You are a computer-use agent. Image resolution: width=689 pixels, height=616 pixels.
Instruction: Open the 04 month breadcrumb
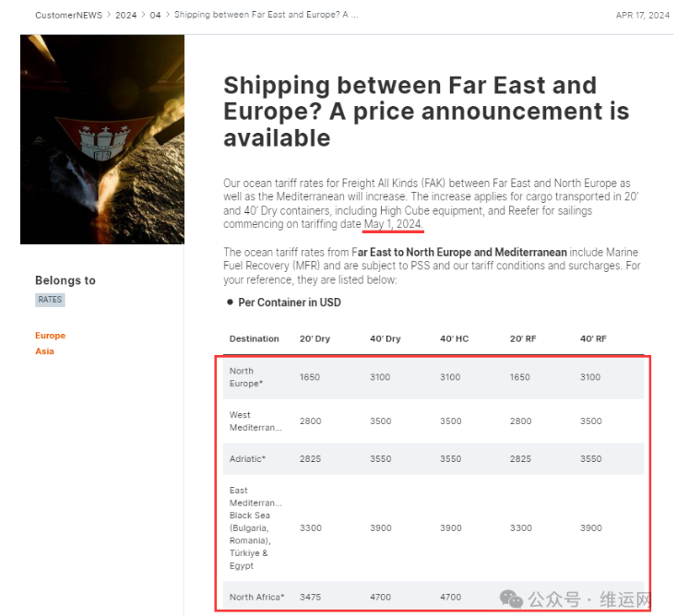coord(155,15)
